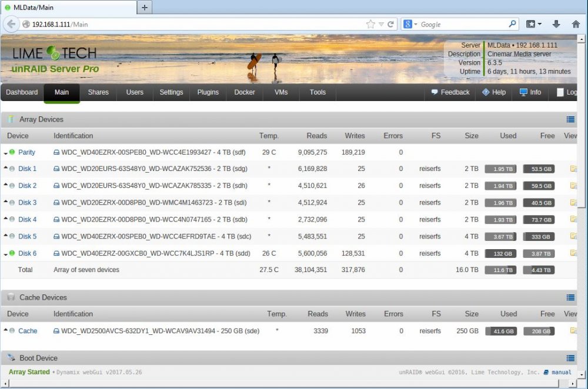
Task: Click drive icon beside Disk 3's WD-WMC4M1463723
Action: 56,203
